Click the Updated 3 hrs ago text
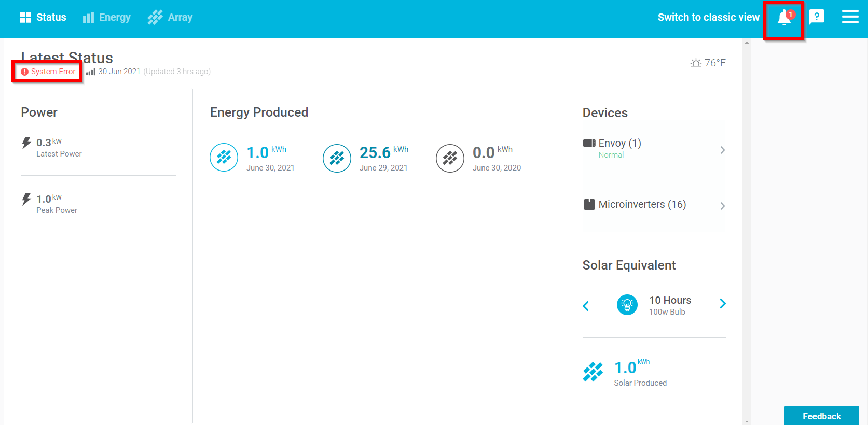The height and width of the screenshot is (425, 868). (x=177, y=72)
